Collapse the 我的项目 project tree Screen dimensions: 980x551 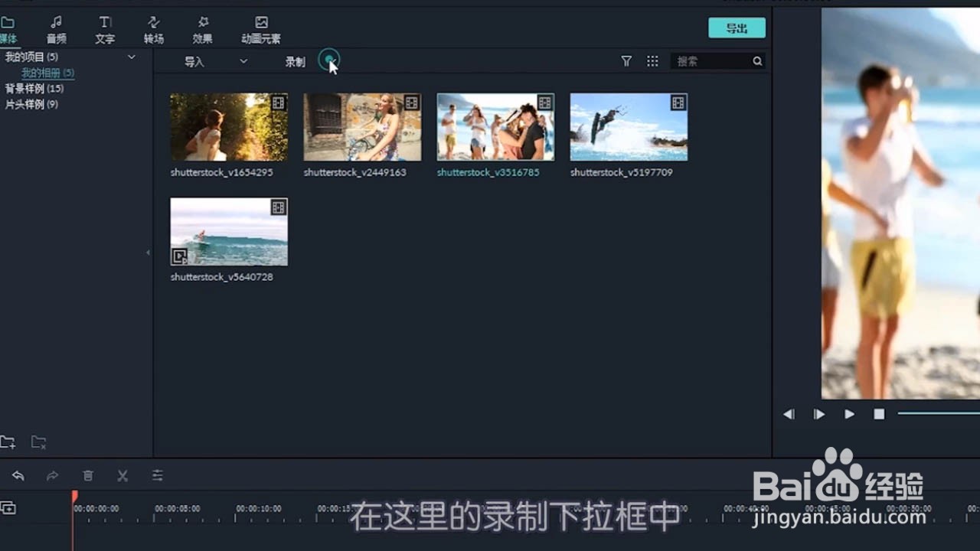click(x=131, y=57)
